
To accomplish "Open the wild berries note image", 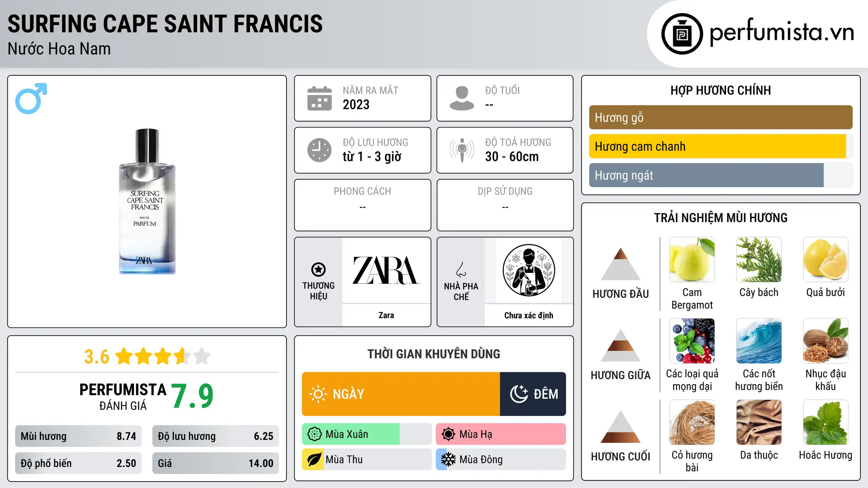I will point(692,341).
